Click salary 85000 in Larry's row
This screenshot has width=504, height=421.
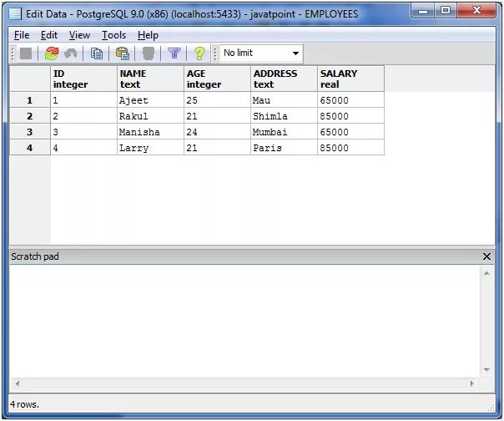pyautogui.click(x=350, y=148)
